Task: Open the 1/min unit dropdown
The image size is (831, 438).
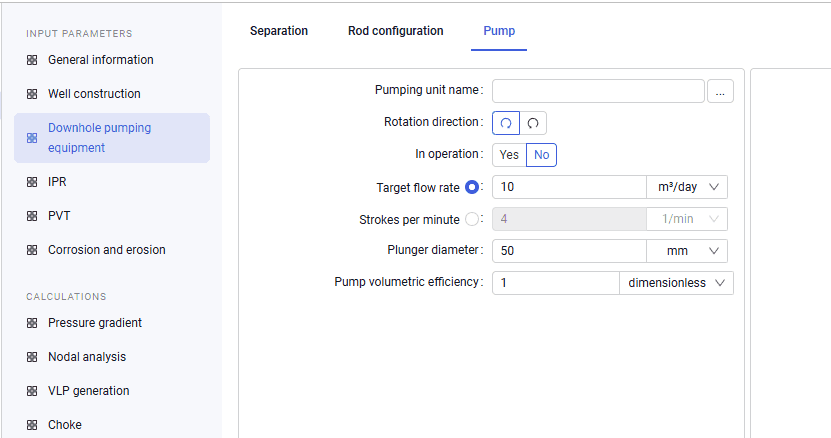Action: pyautogui.click(x=687, y=219)
